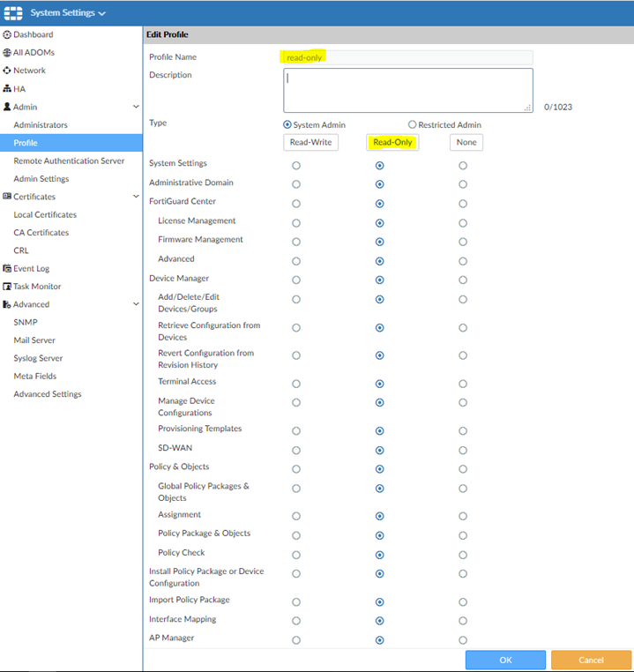
Task: Click the Fortinet logo icon in header
Action: [13, 13]
